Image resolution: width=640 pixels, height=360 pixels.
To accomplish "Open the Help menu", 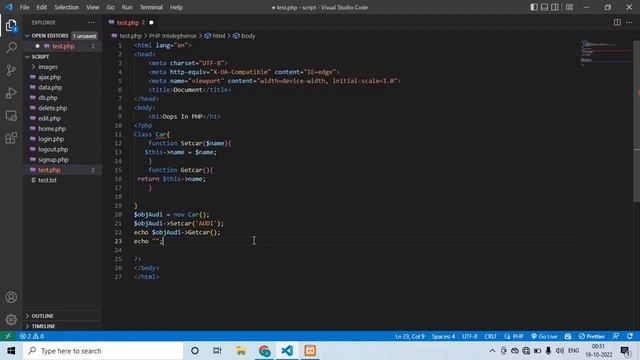I will pos(176,7).
